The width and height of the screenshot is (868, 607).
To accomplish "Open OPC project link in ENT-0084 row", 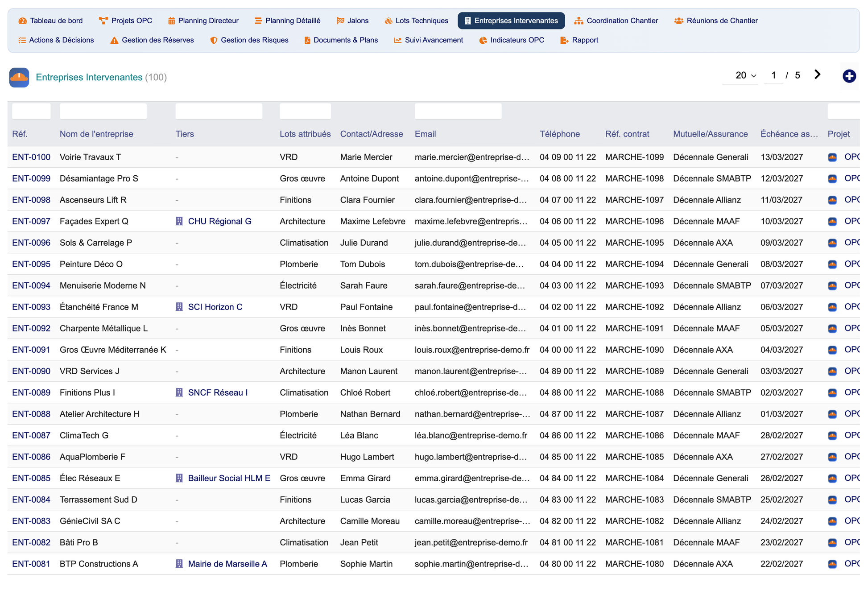I will (x=852, y=500).
